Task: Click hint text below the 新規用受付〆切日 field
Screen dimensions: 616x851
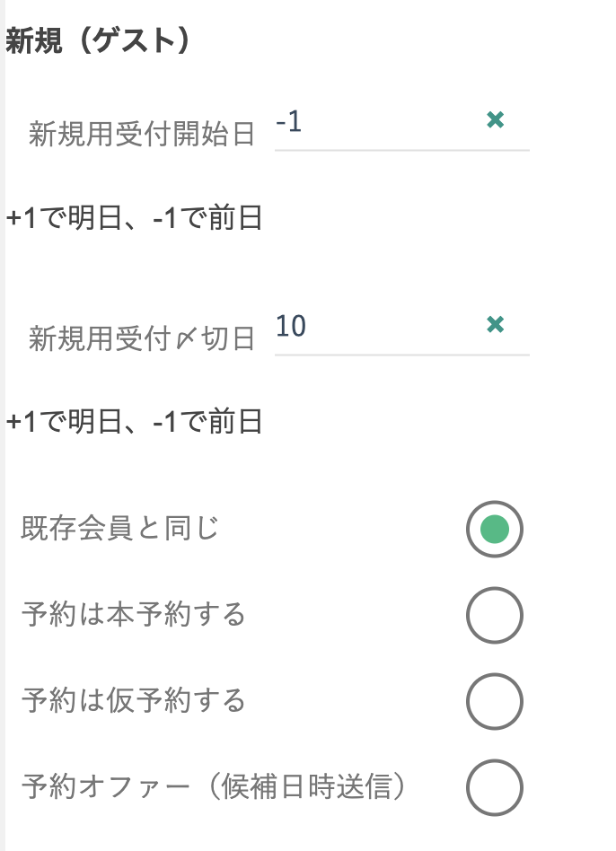Action: point(134,421)
